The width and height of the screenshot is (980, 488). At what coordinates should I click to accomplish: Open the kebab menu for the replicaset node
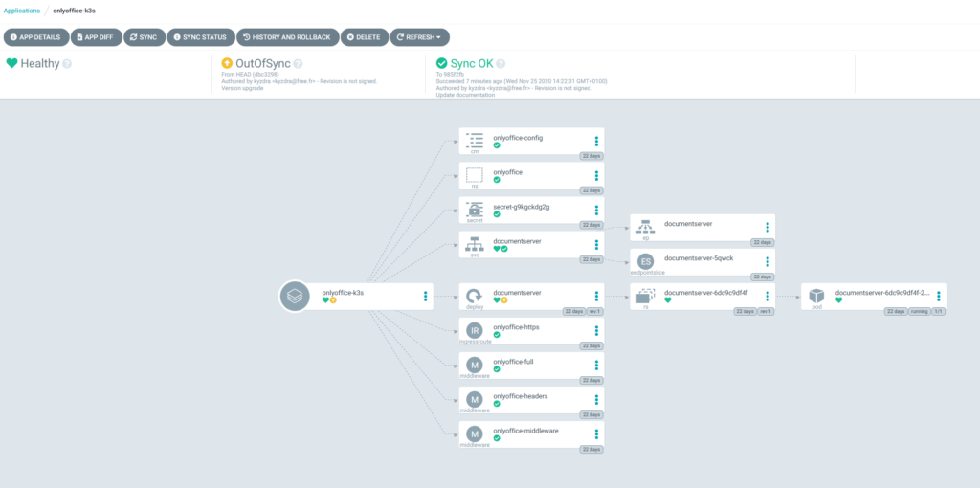[x=768, y=297]
